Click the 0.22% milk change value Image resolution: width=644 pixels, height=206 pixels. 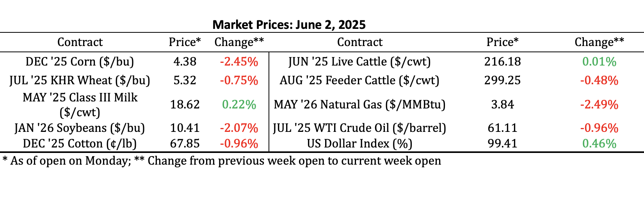tap(239, 105)
